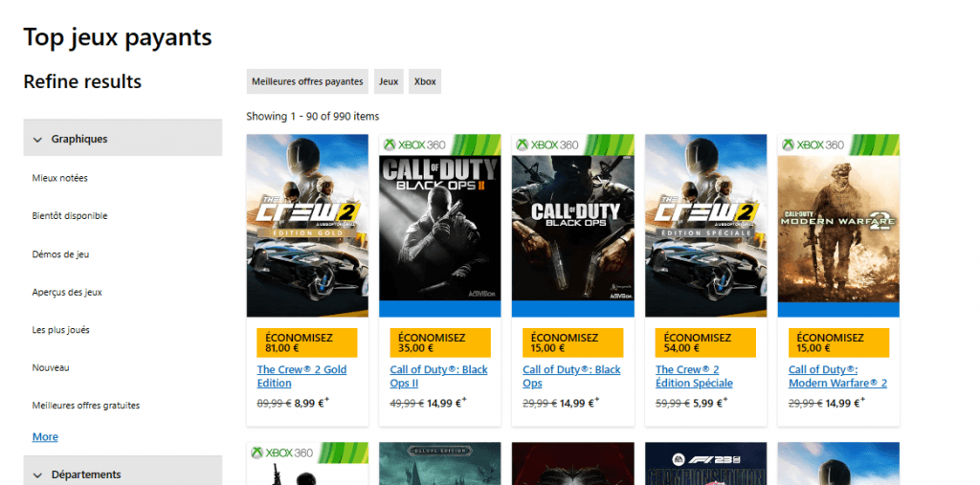The width and height of the screenshot is (980, 485).
Task: Click the Xbox filter tag
Action: [x=425, y=82]
